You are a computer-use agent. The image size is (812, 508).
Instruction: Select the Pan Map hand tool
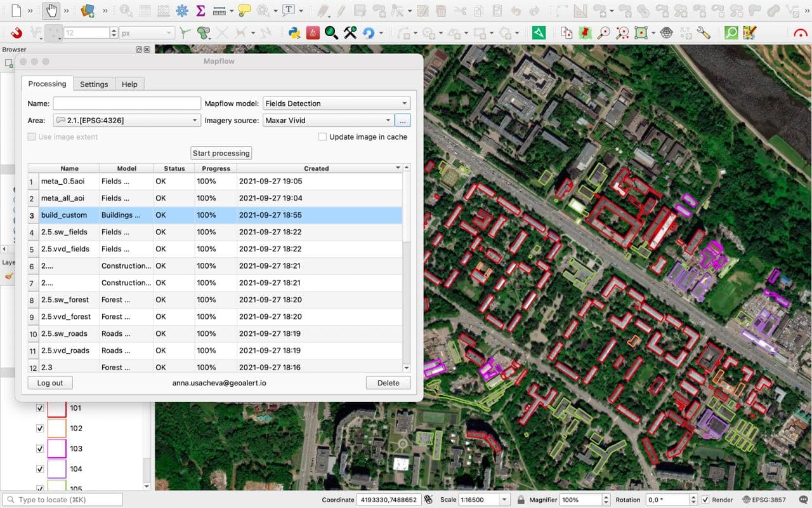pyautogui.click(x=50, y=11)
